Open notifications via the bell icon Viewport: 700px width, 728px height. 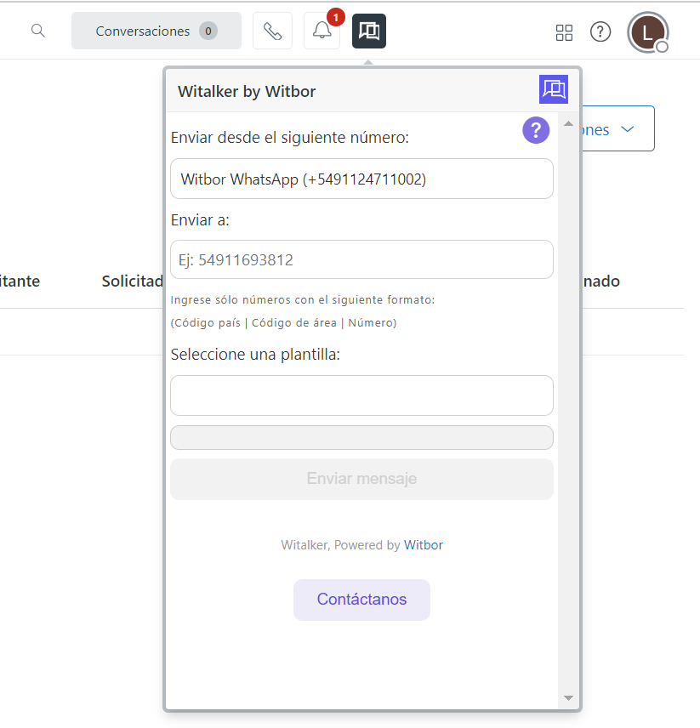click(322, 31)
